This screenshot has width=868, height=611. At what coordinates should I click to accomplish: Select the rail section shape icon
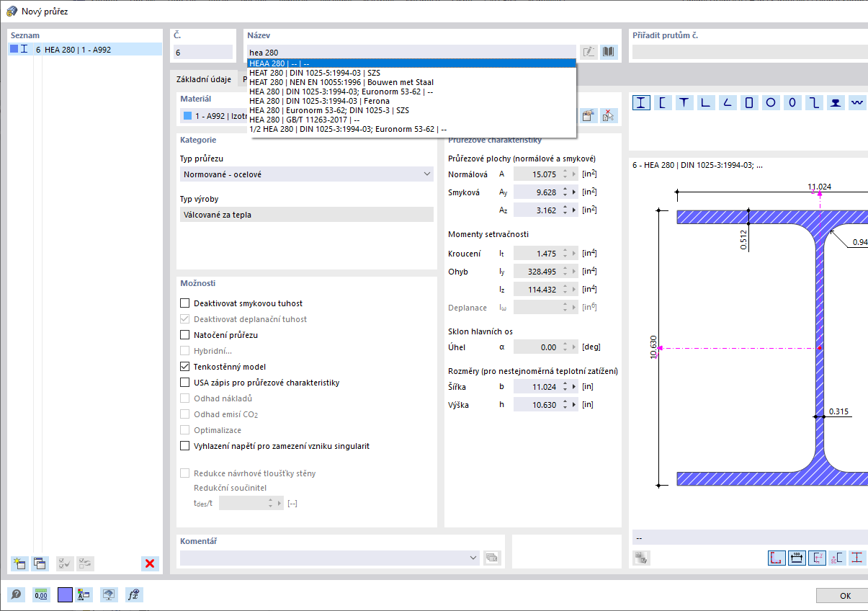coord(836,102)
